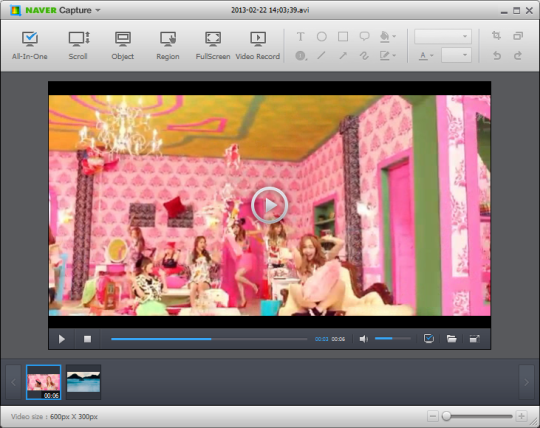
Task: Adjust the volume slider
Action: (393, 339)
